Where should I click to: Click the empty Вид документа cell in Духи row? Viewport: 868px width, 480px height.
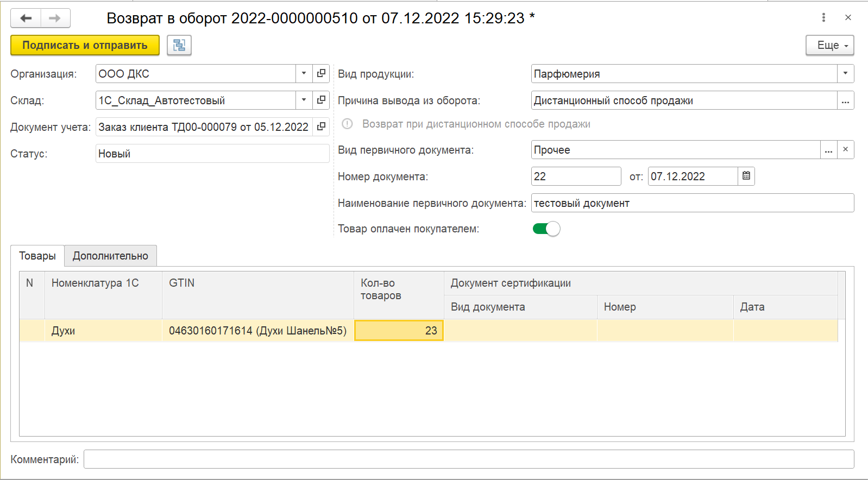(x=520, y=331)
